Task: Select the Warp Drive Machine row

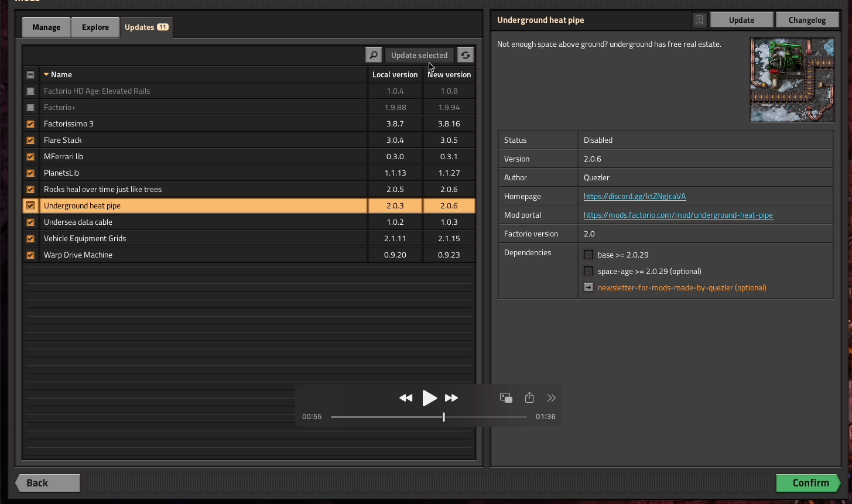Action: 249,255
